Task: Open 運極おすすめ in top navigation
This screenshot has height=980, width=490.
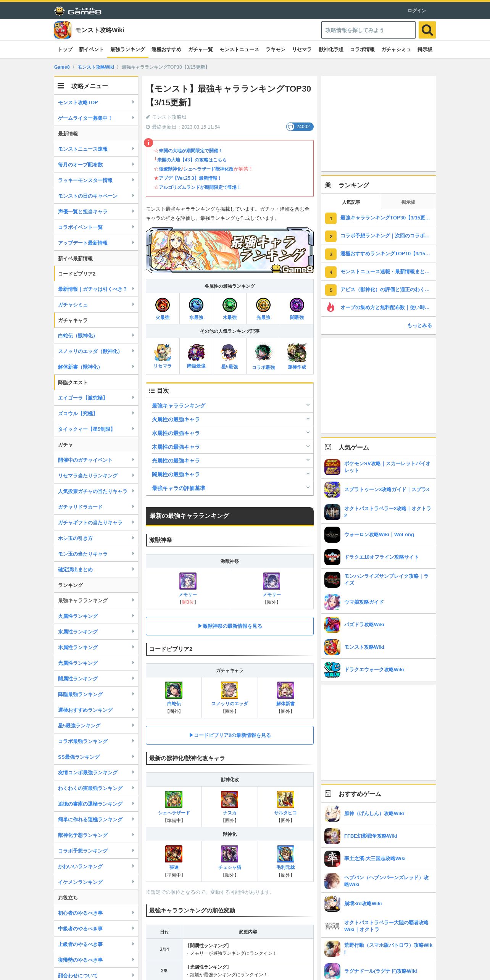Action: coord(166,50)
